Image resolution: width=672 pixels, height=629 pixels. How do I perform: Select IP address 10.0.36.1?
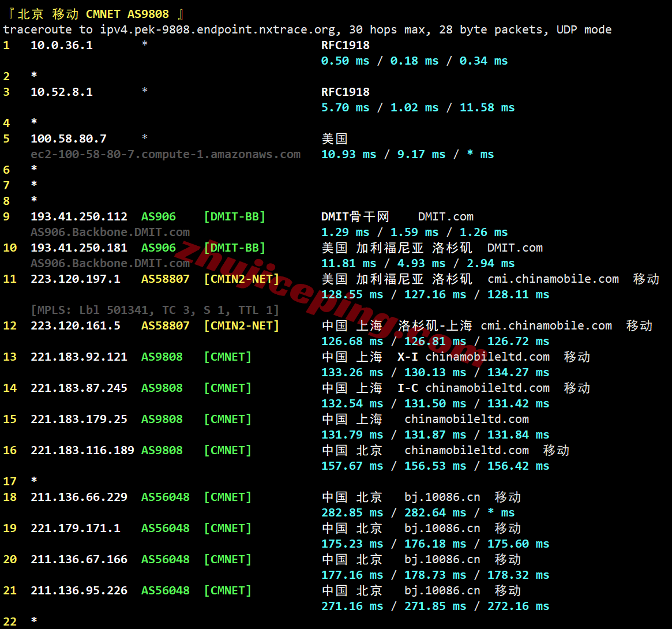tap(62, 45)
